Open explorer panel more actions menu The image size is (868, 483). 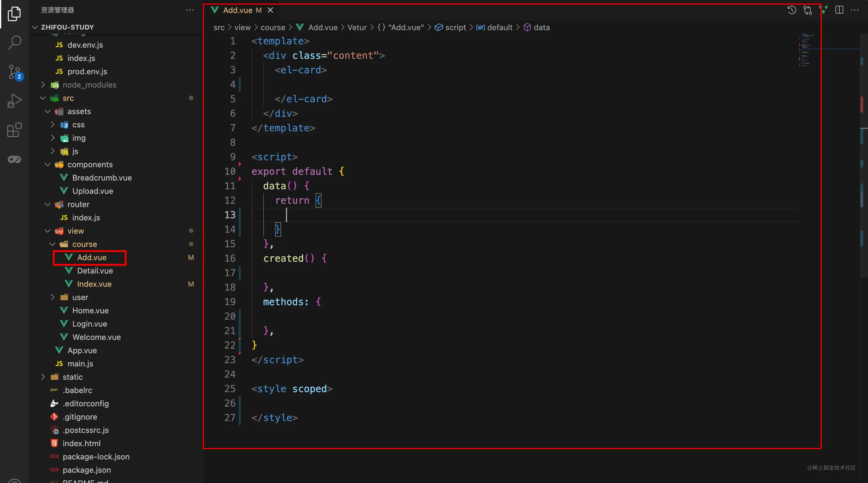pyautogui.click(x=190, y=10)
